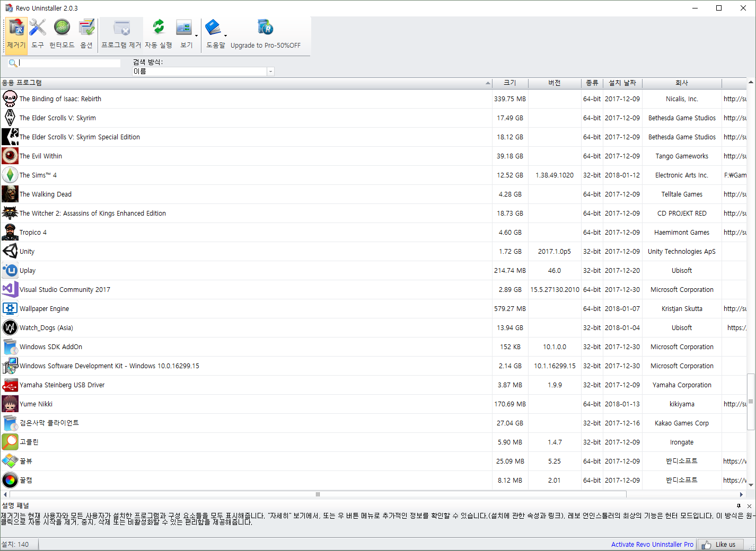Click The Evil Within eye icon
756x551 pixels.
[x=10, y=156]
